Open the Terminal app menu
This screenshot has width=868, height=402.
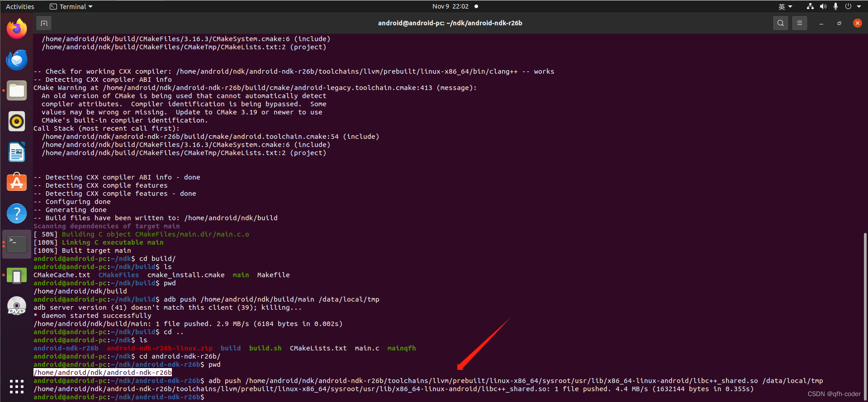[x=71, y=6]
